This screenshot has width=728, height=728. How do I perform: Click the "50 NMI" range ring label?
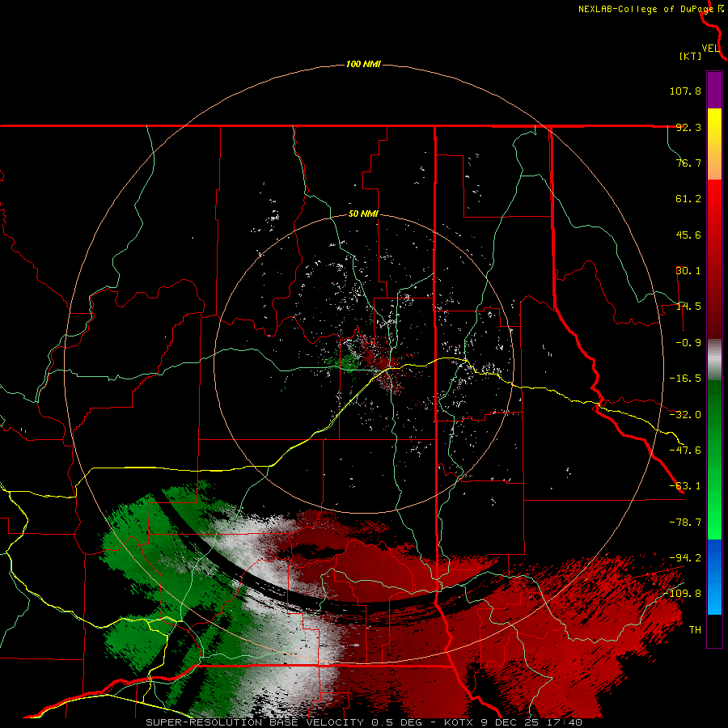point(363,214)
